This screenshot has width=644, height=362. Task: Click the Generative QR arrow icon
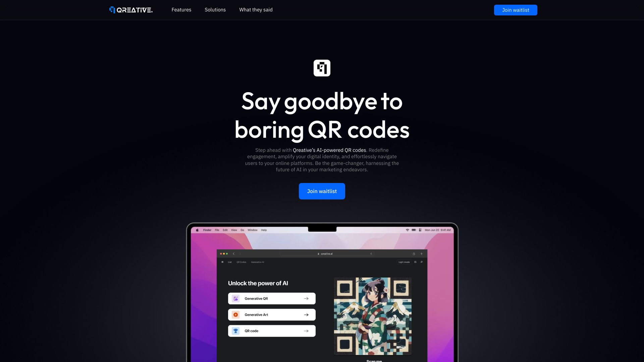[307, 298]
